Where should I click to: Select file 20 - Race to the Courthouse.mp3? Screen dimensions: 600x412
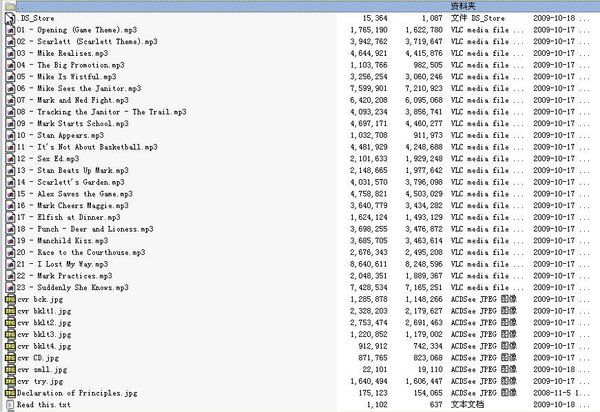(x=81, y=252)
